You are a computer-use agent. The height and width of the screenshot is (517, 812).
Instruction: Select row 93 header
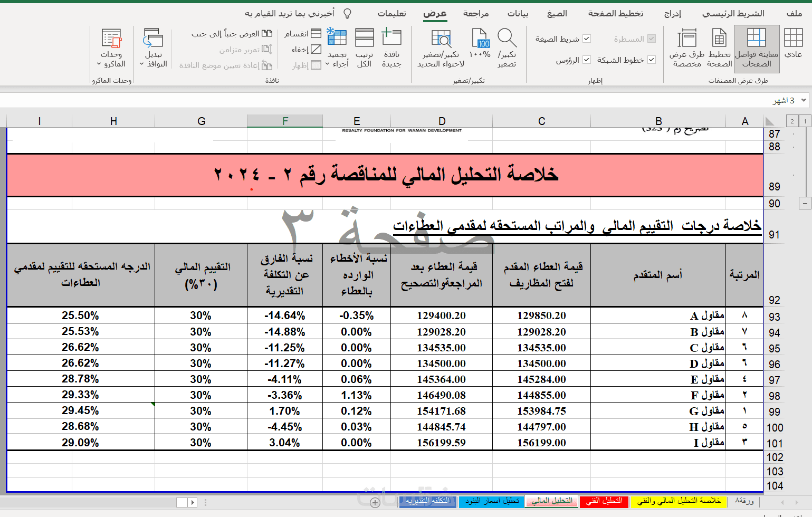774,317
